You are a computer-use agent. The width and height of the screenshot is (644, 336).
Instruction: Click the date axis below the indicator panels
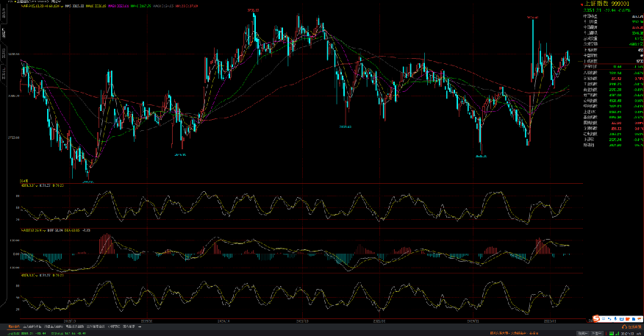(294, 321)
